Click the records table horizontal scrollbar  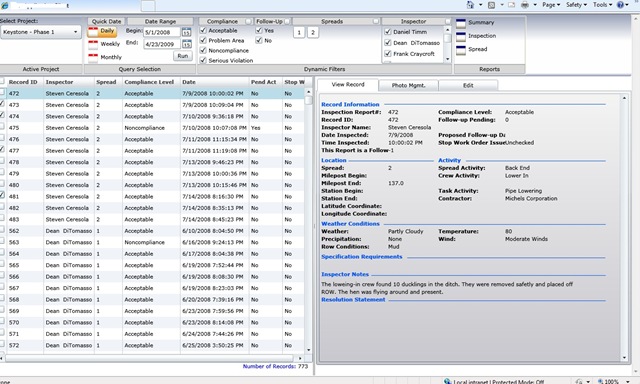(x=152, y=358)
